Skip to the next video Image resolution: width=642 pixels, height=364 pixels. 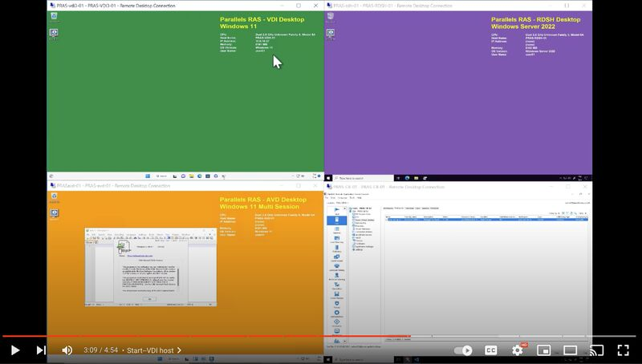[x=41, y=350]
